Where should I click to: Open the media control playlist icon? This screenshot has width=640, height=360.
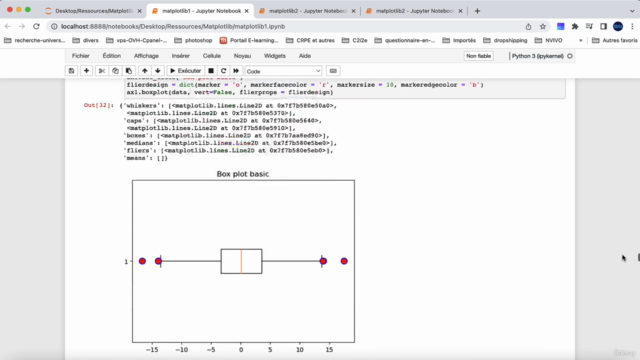589,27
